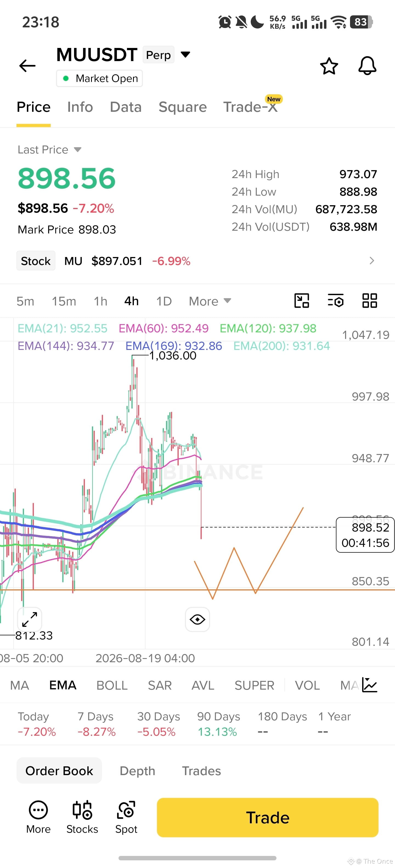Open chart settings icon
Screen dimensions: 395x868
point(336,301)
